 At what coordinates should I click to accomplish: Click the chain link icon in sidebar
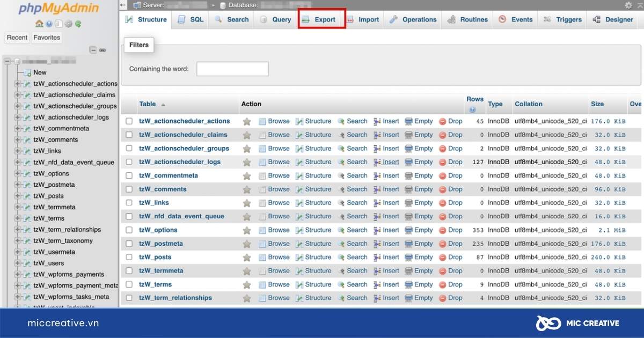103,50
